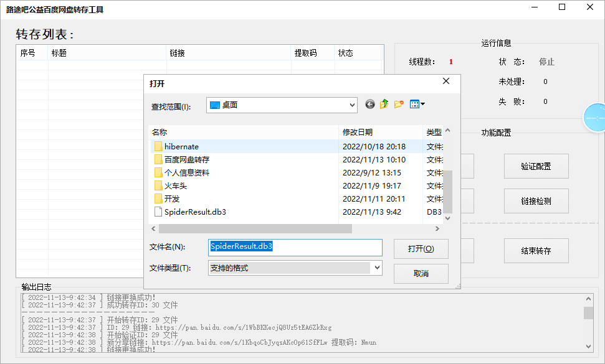
Task: Click the 标题 column header in transfer list
Action: pos(107,53)
